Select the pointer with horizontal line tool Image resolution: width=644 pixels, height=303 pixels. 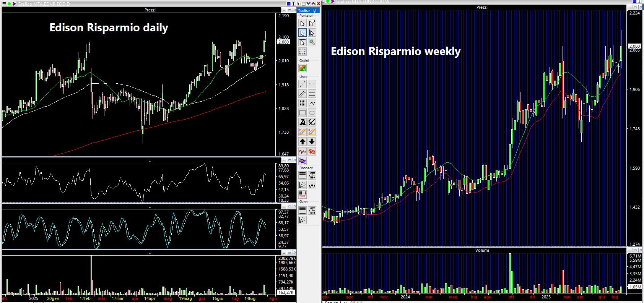point(302,33)
